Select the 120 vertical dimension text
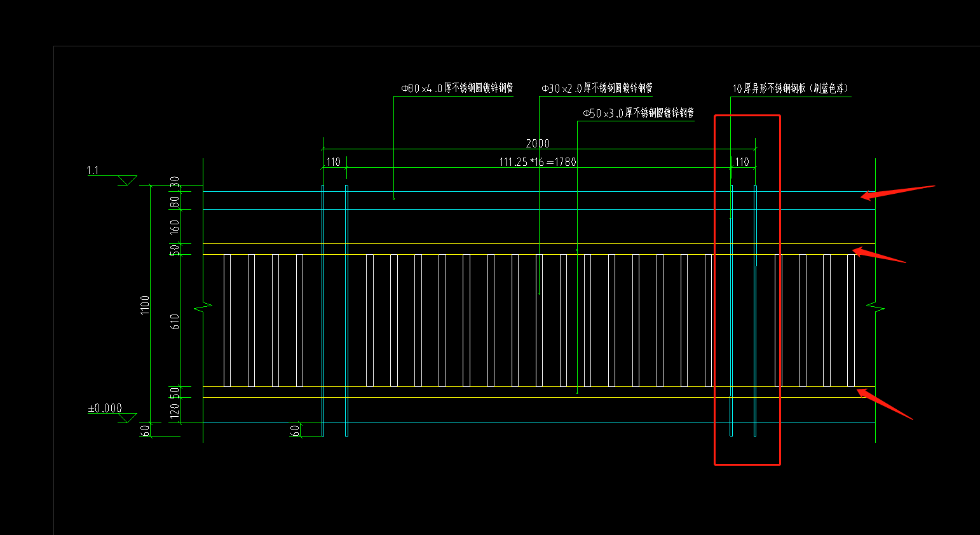This screenshot has height=535, width=980. point(175,410)
